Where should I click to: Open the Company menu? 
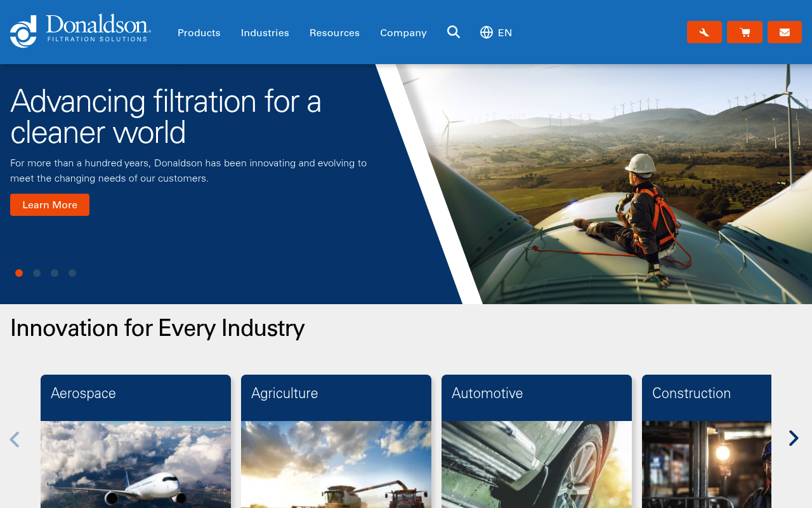[x=403, y=32]
